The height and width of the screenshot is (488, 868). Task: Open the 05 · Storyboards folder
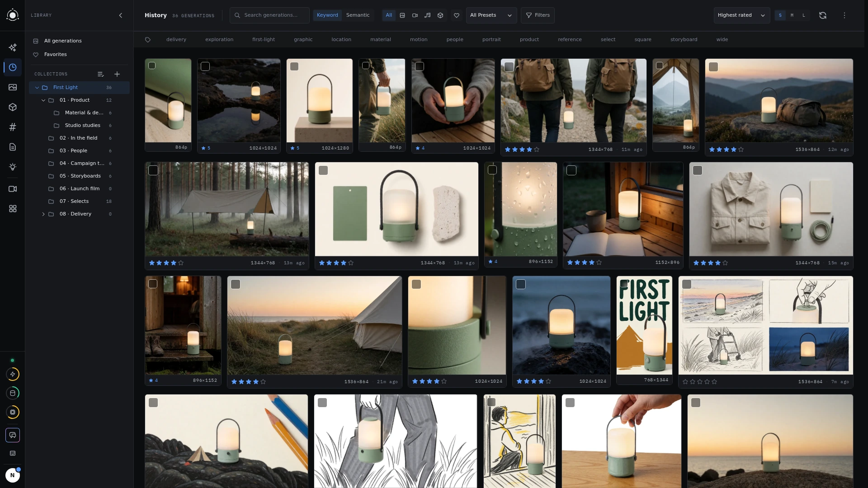pyautogui.click(x=79, y=176)
